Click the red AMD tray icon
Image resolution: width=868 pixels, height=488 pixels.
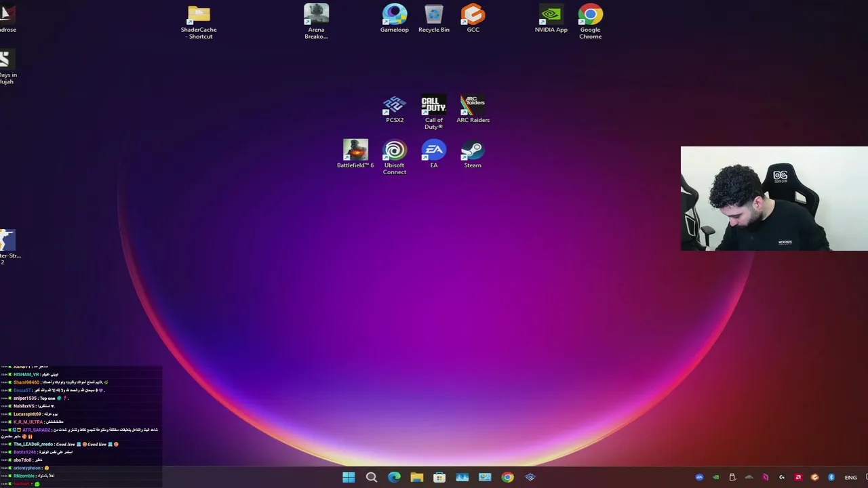click(798, 477)
